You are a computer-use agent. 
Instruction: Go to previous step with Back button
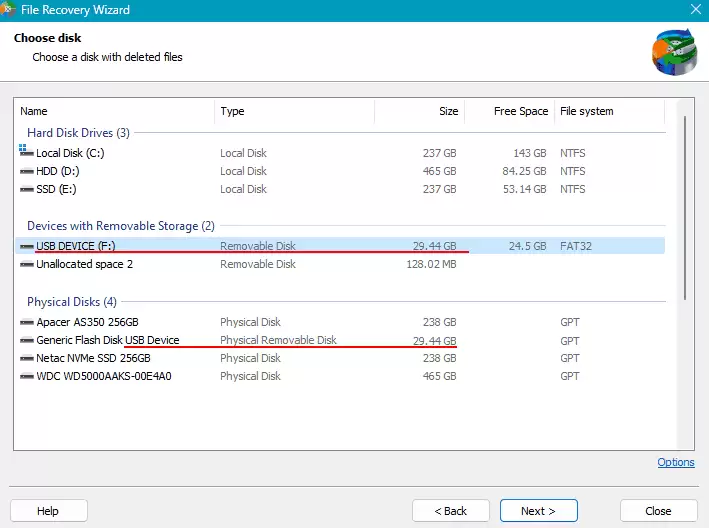[x=450, y=511]
